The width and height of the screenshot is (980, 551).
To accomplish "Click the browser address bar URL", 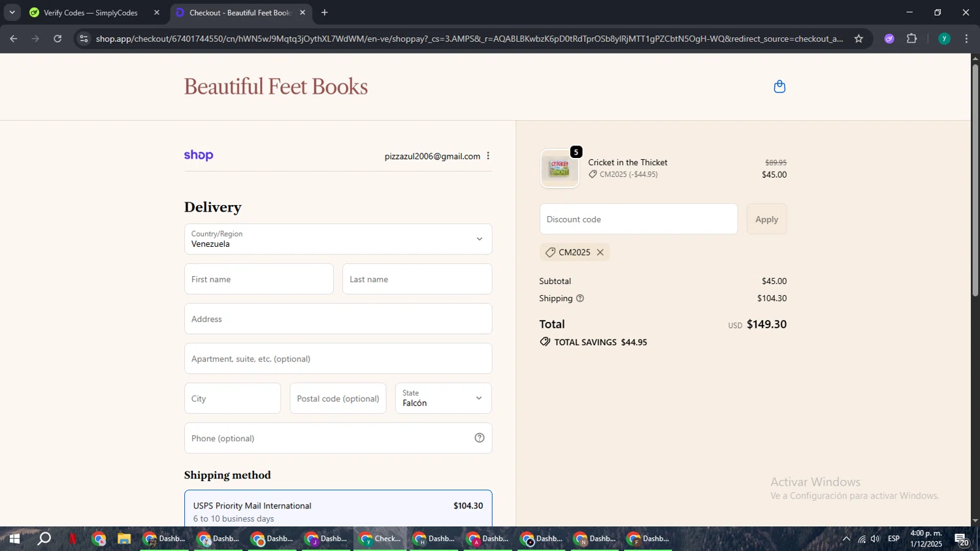I will (x=469, y=39).
